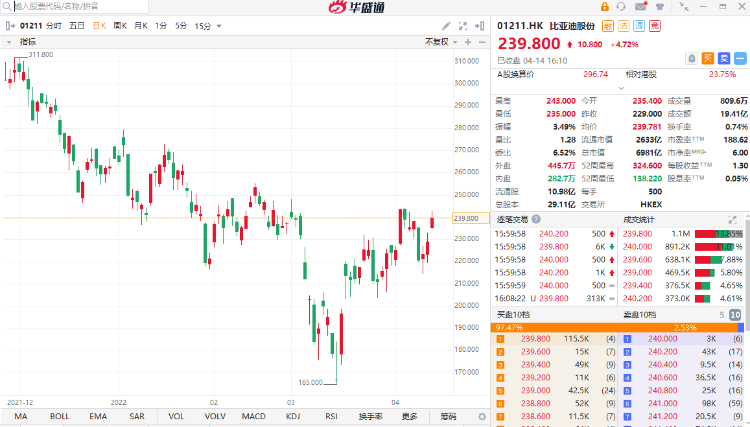Click the shrink window arrows icon

684,7
